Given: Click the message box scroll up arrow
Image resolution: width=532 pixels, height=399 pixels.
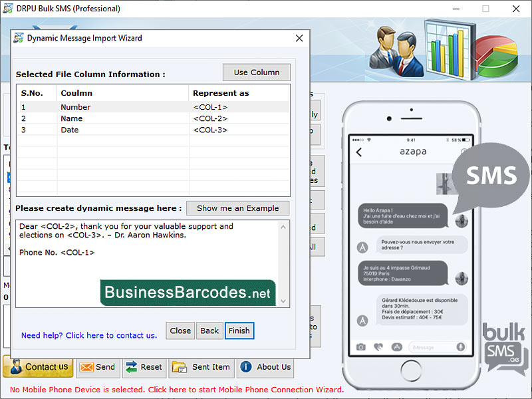Looking at the screenshot, I should point(283,227).
